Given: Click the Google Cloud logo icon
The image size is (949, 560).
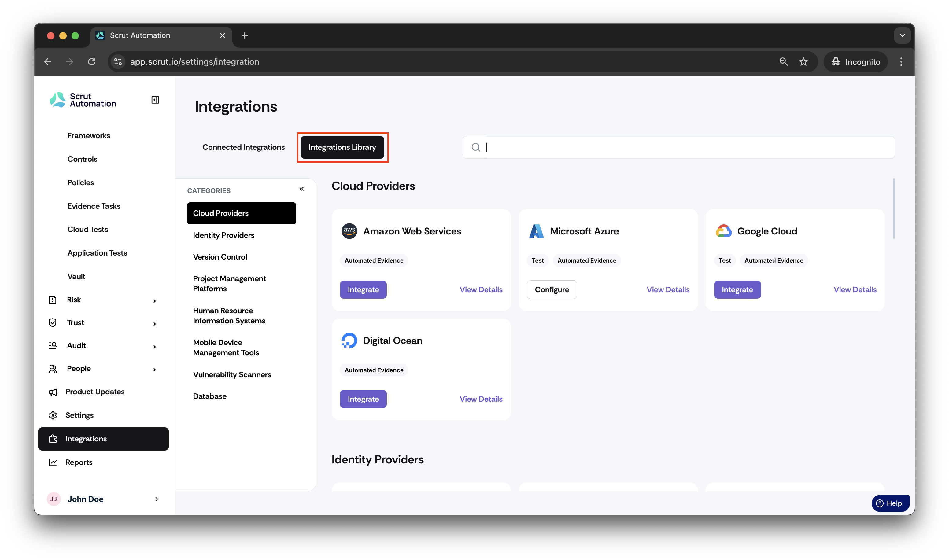Looking at the screenshot, I should [723, 231].
